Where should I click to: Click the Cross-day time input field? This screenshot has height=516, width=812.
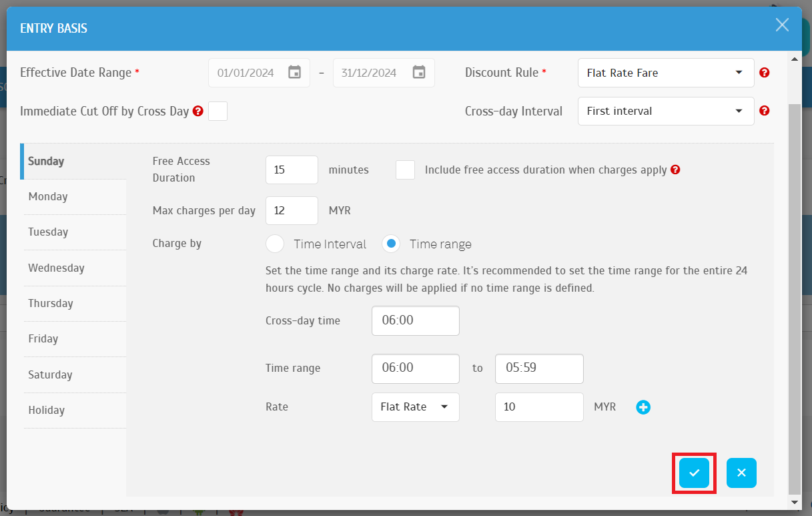click(x=415, y=320)
